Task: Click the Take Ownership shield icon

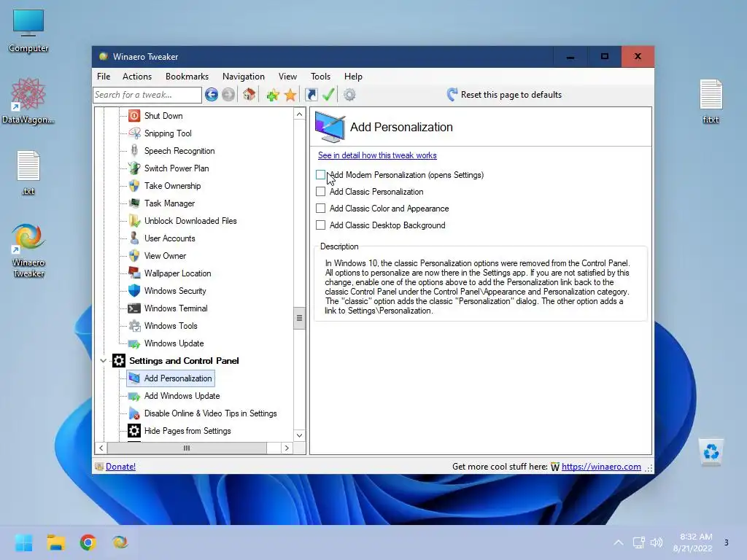Action: pos(134,186)
